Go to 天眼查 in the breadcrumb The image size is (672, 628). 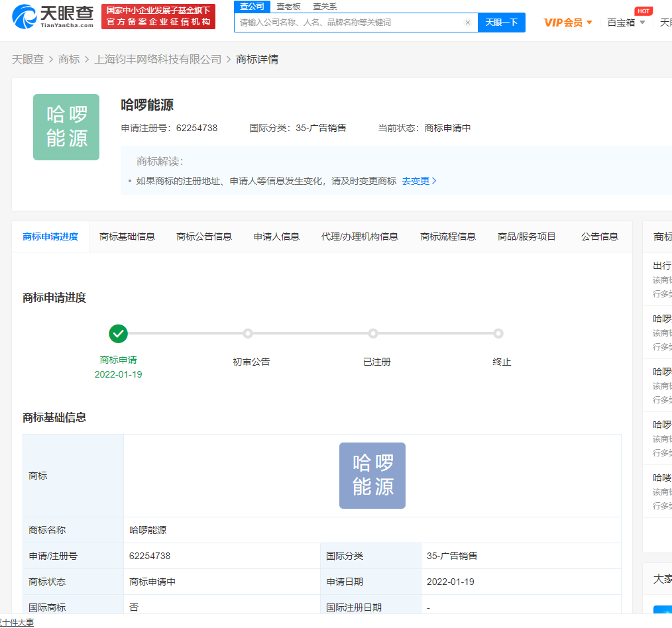[x=28, y=59]
